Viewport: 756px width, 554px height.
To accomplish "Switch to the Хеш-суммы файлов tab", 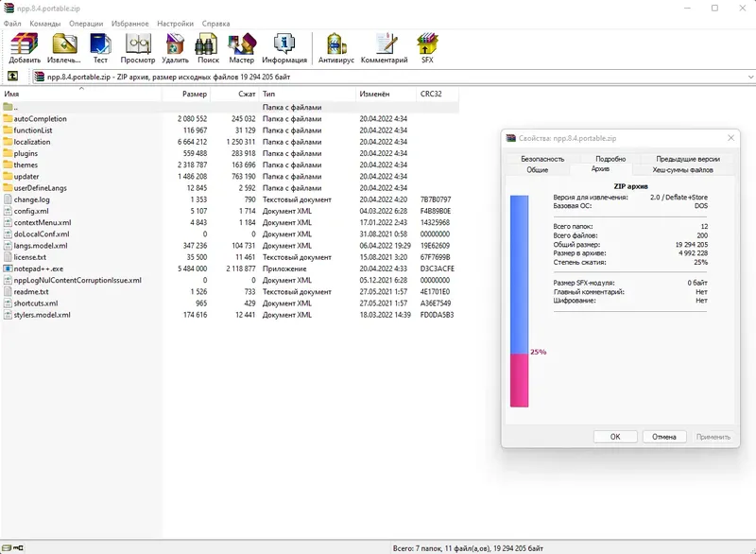I will point(682,170).
